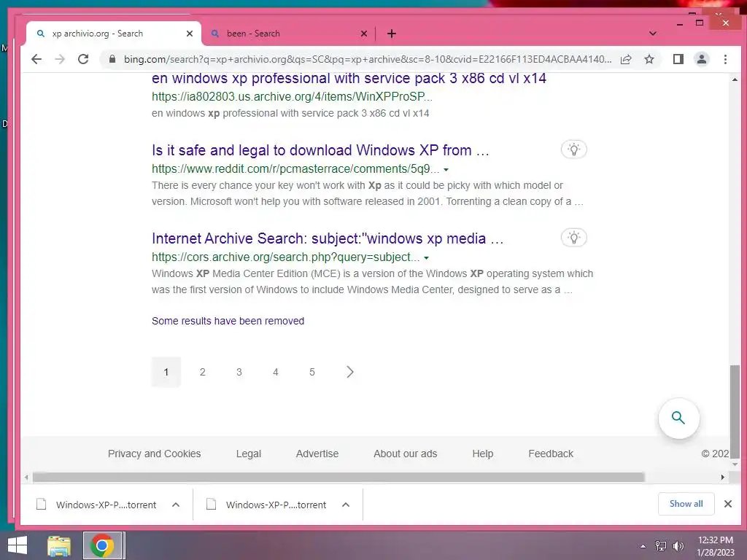
Task: Go back to the previous page
Action: [x=36, y=59]
